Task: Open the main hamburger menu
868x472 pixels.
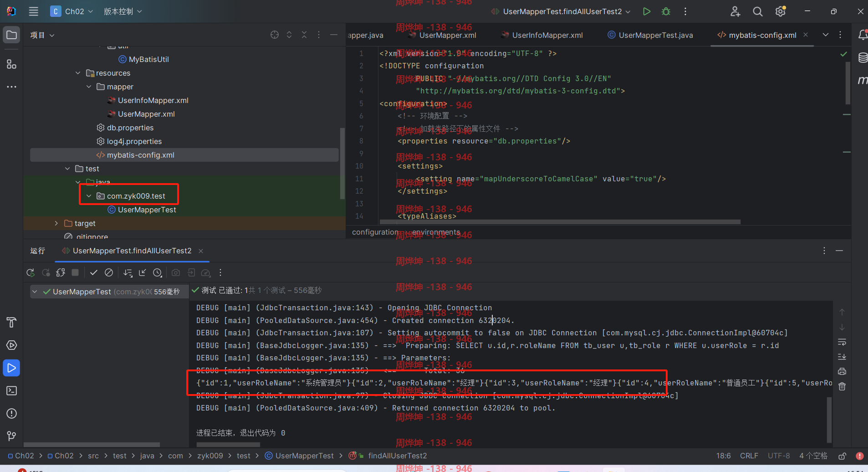Action: point(34,11)
